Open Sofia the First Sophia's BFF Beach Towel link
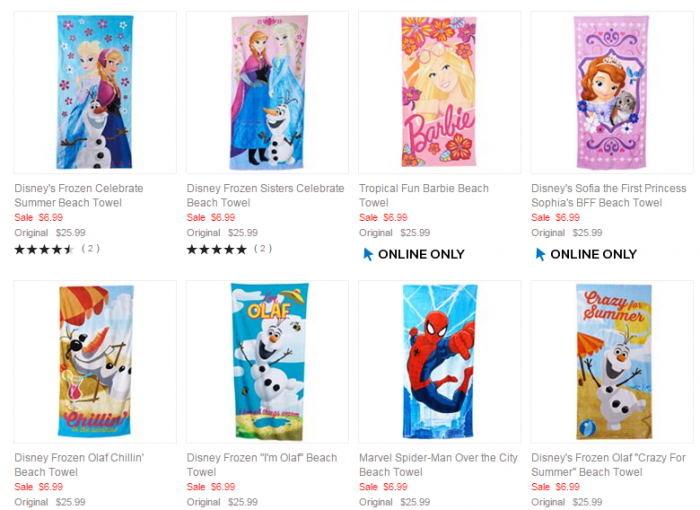 (609, 195)
